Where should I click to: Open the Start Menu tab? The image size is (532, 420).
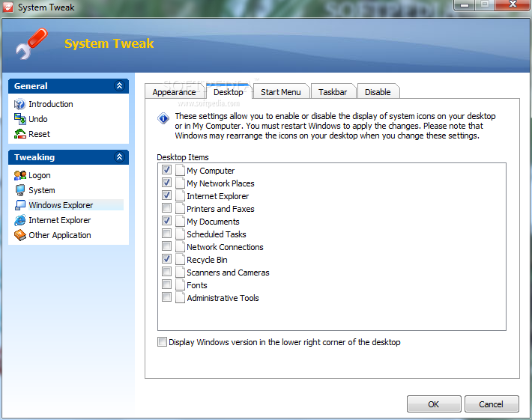click(x=281, y=92)
